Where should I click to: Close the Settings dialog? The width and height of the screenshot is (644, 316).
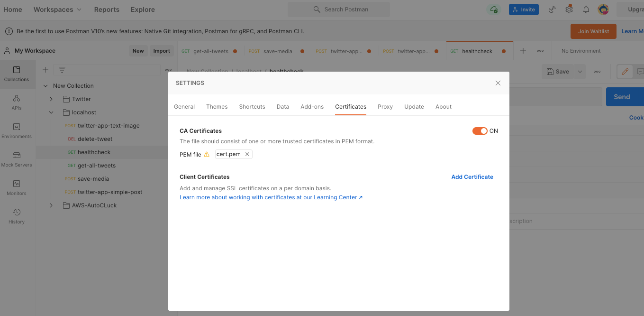498,83
